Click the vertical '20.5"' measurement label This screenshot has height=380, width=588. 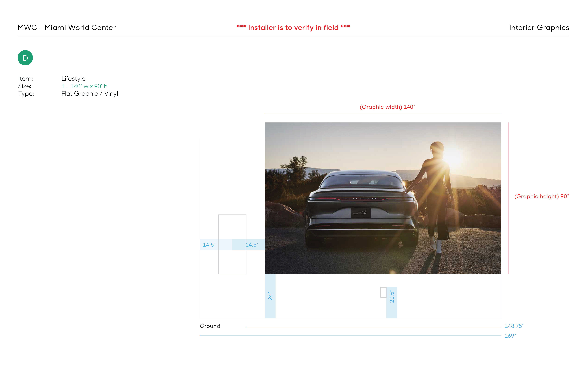click(392, 296)
